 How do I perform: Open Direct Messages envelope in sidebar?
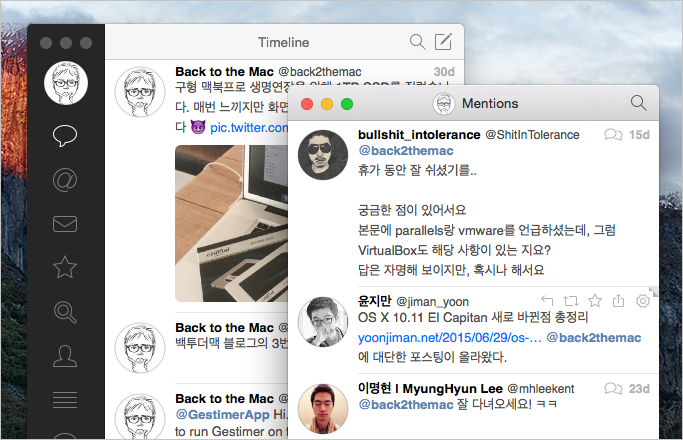point(65,224)
